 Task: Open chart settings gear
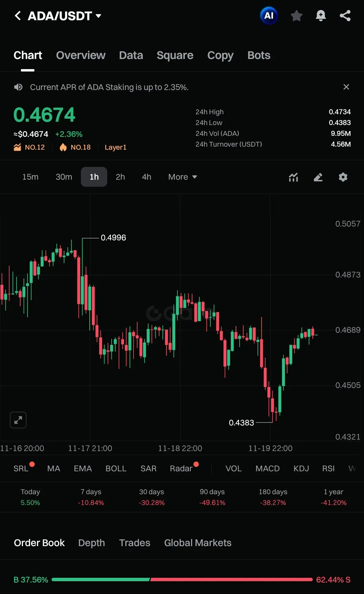pos(343,177)
